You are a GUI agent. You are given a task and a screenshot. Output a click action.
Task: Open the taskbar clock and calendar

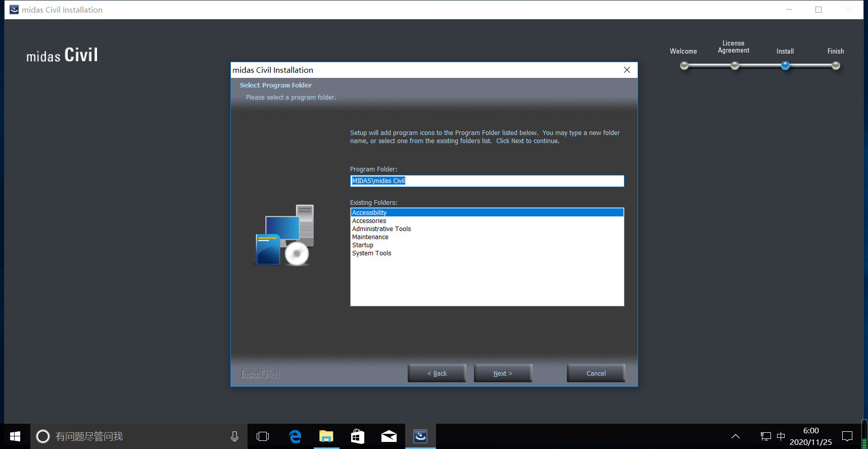click(811, 436)
